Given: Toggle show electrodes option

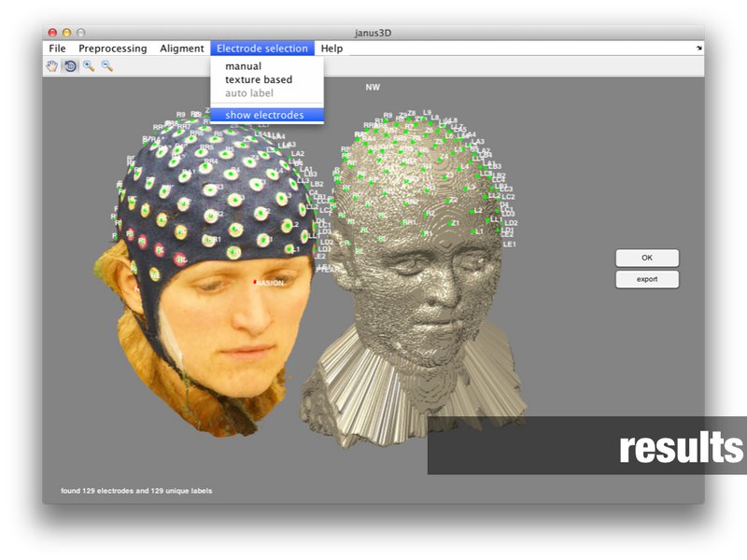Looking at the screenshot, I should 264,115.
